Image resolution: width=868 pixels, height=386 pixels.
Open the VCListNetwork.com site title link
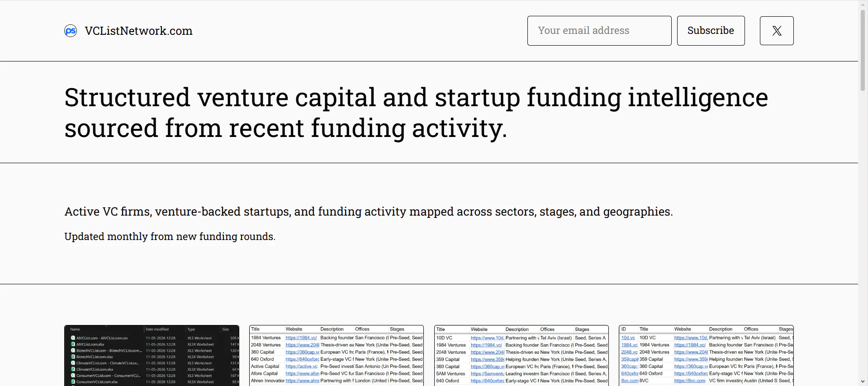(138, 31)
